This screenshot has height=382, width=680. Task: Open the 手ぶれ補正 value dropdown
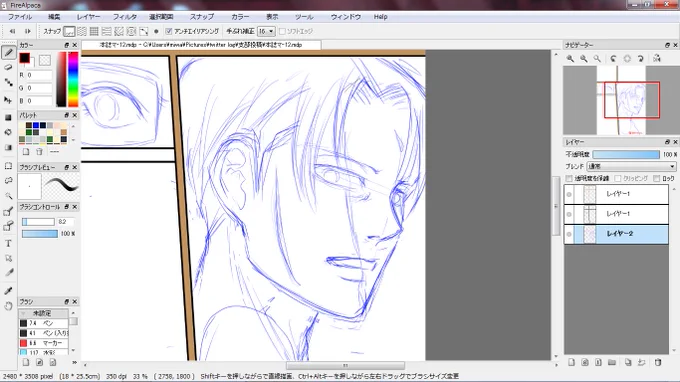[266, 31]
